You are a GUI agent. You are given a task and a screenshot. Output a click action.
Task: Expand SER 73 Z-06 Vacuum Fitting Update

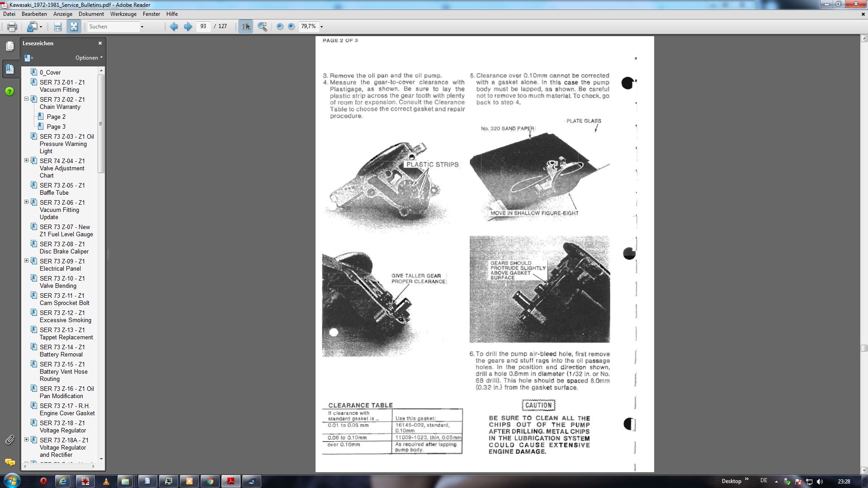point(26,202)
